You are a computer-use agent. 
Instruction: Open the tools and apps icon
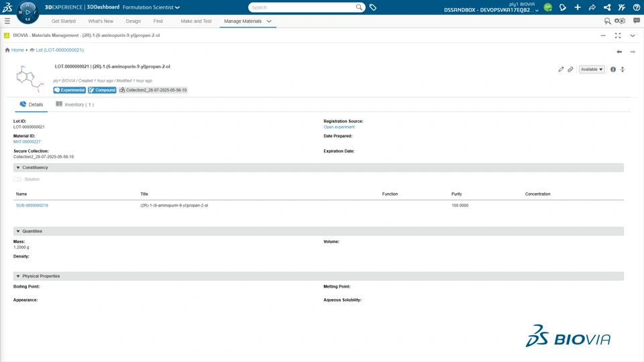click(622, 7)
